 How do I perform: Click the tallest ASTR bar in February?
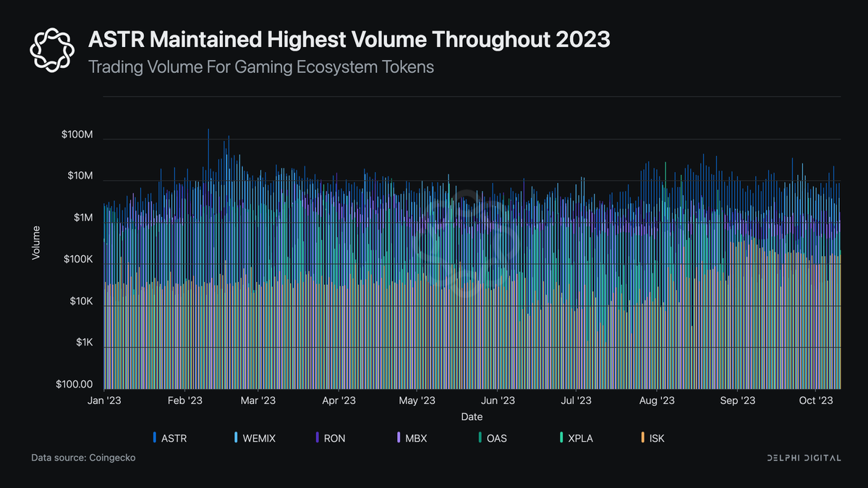click(208, 259)
